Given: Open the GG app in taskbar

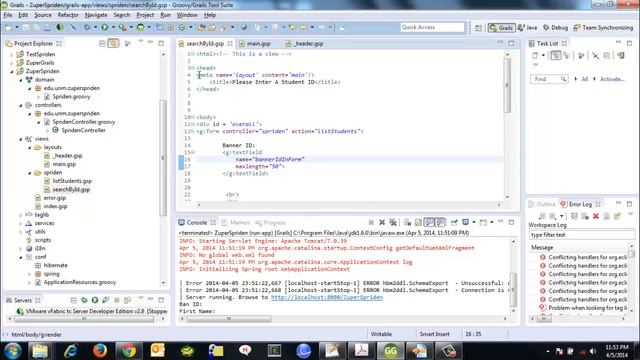Looking at the screenshot, I should coord(390,351).
